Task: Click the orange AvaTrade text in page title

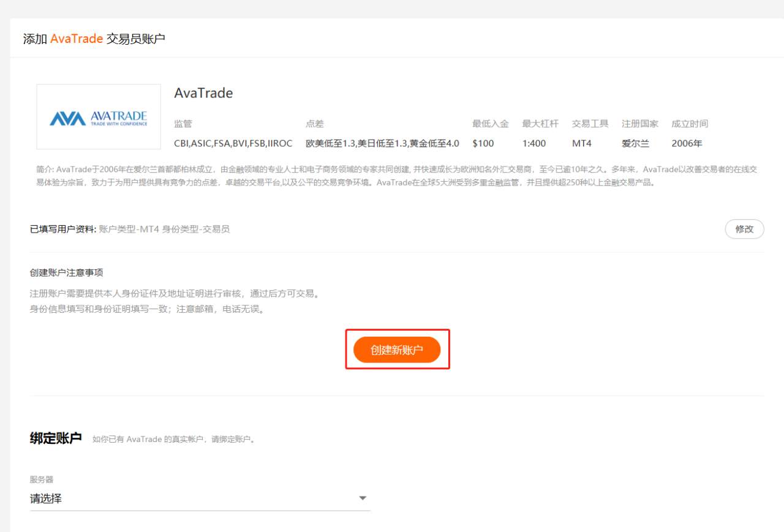Action: (x=77, y=39)
